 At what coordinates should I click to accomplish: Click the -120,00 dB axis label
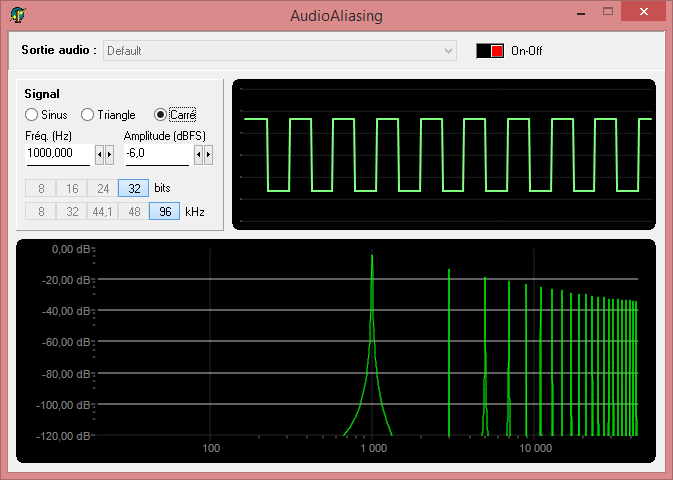point(64,436)
